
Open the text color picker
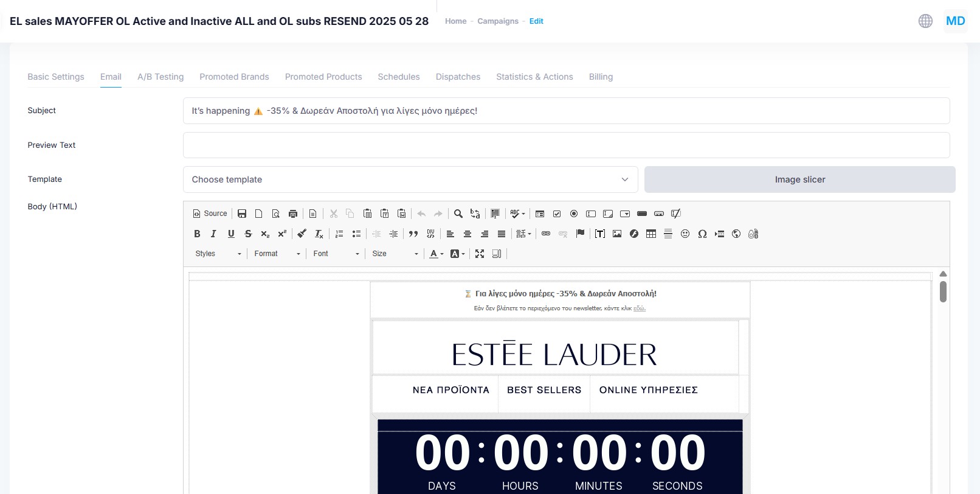click(437, 254)
